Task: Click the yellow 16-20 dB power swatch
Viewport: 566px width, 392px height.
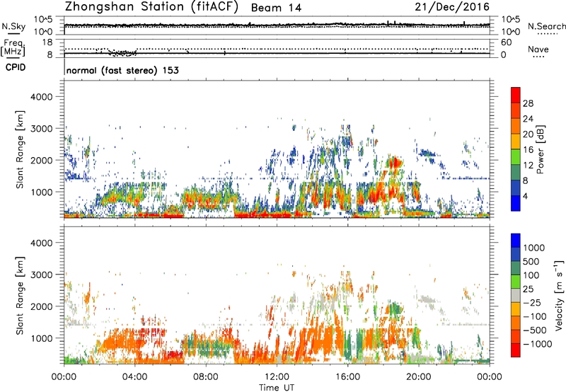Action: (516, 142)
